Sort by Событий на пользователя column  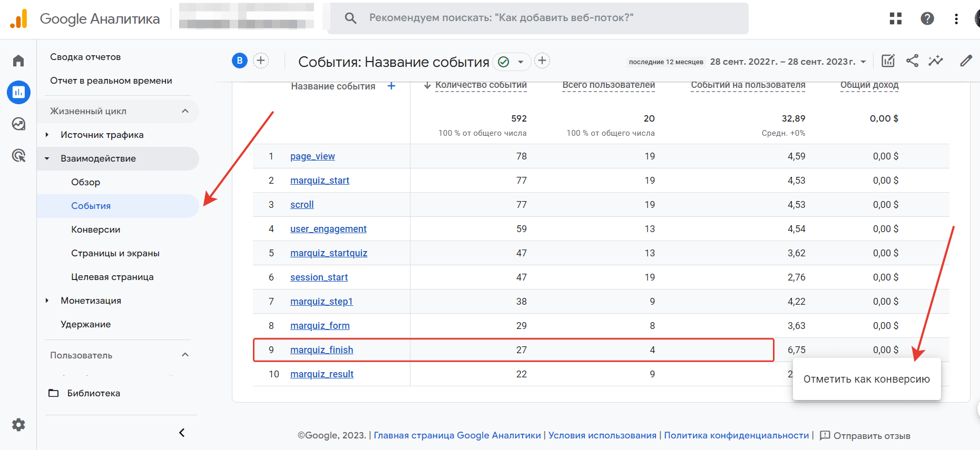748,85
